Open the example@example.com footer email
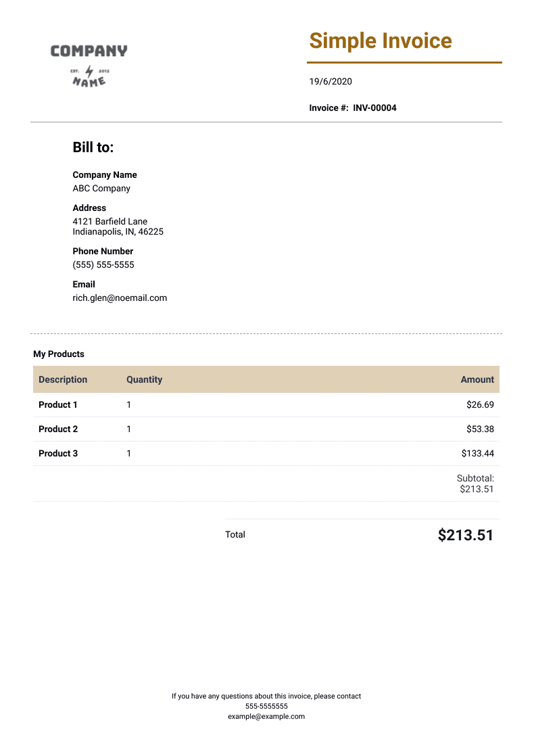 point(266,716)
